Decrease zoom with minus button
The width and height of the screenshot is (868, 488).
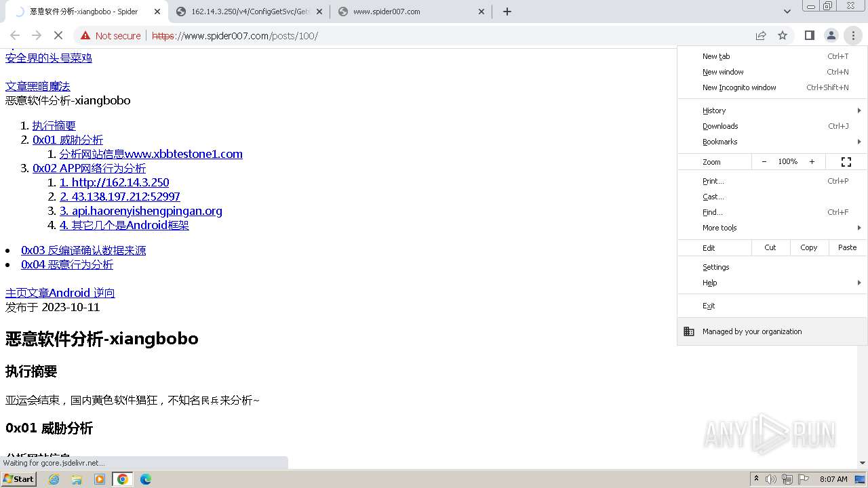pyautogui.click(x=764, y=161)
